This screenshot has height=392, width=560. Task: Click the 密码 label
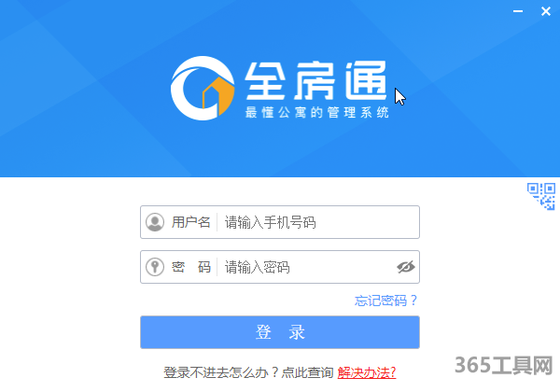190,267
